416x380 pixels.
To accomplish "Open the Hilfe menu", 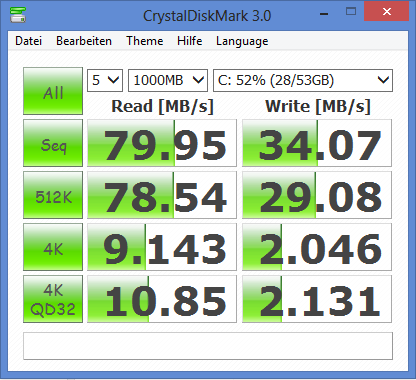I will pos(190,41).
